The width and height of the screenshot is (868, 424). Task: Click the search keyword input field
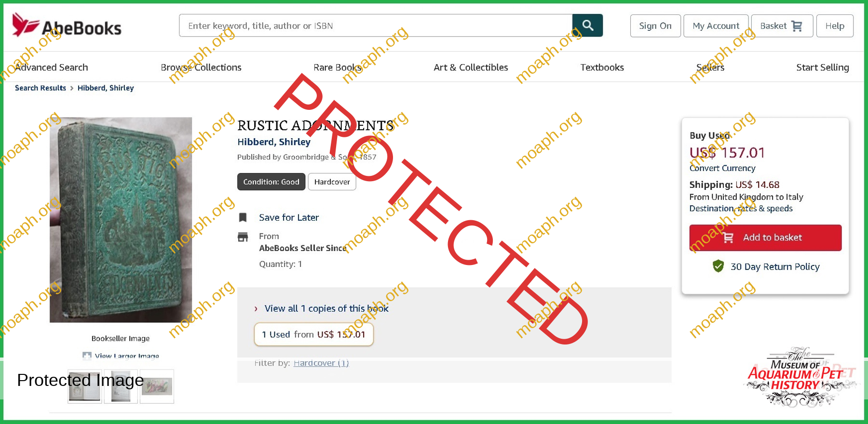coord(376,26)
